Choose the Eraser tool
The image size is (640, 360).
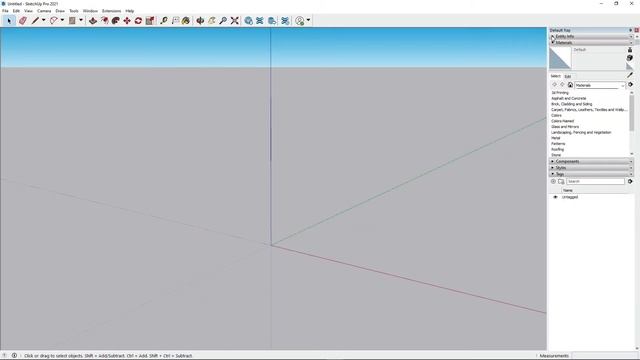pos(22,20)
